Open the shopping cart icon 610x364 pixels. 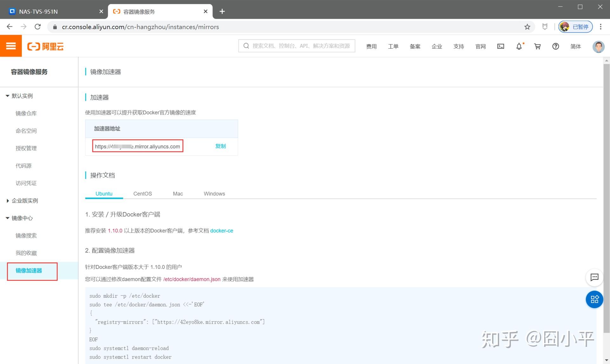(537, 46)
